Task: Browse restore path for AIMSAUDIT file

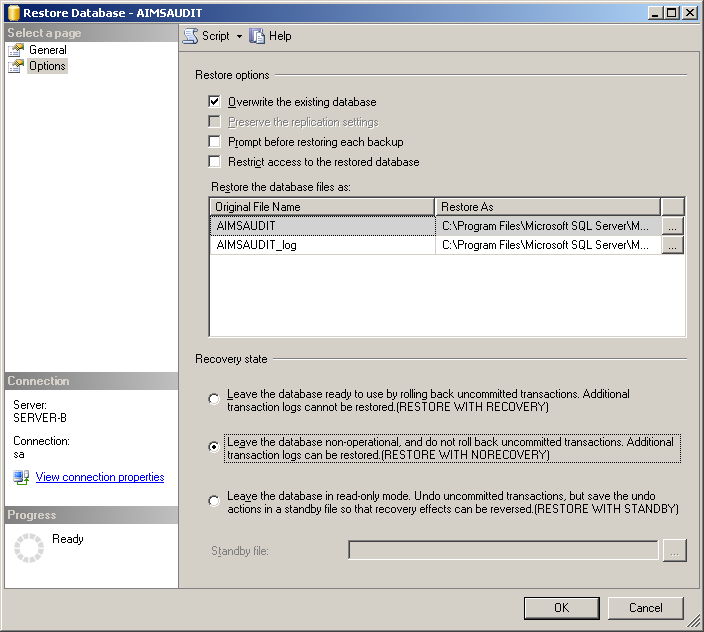Action: [x=672, y=226]
